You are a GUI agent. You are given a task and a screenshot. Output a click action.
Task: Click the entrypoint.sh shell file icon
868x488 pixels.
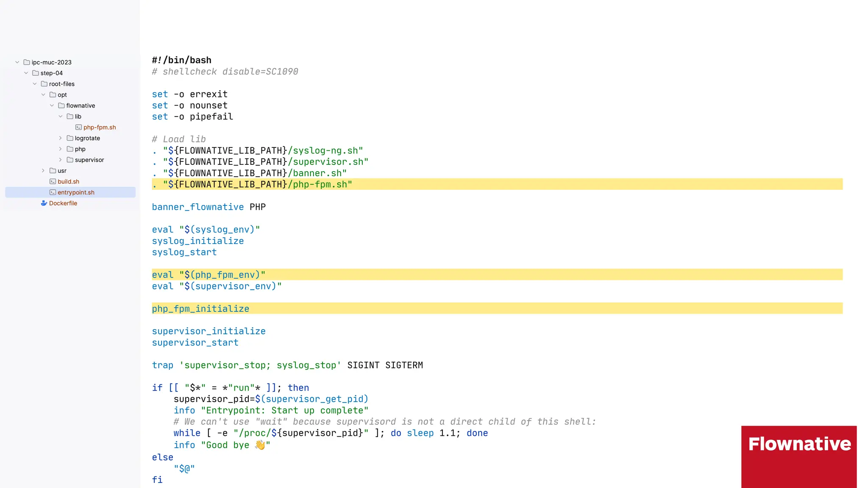[53, 192]
